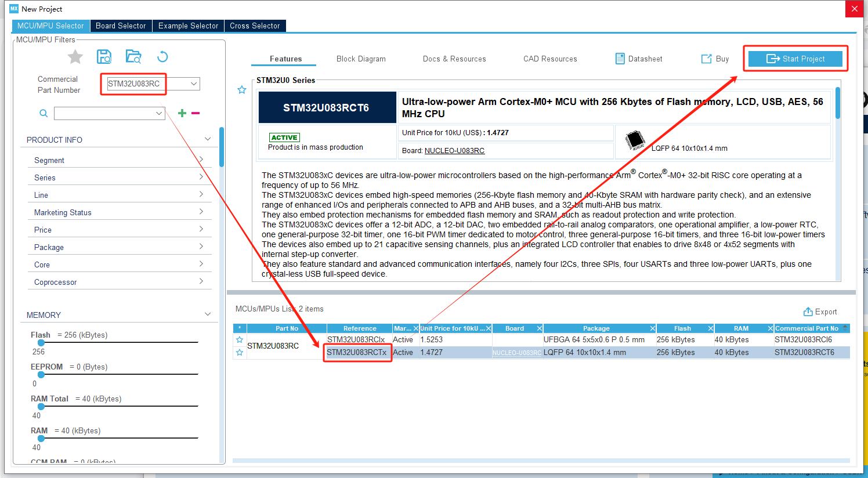Close the Package column with its X

(x=653, y=328)
